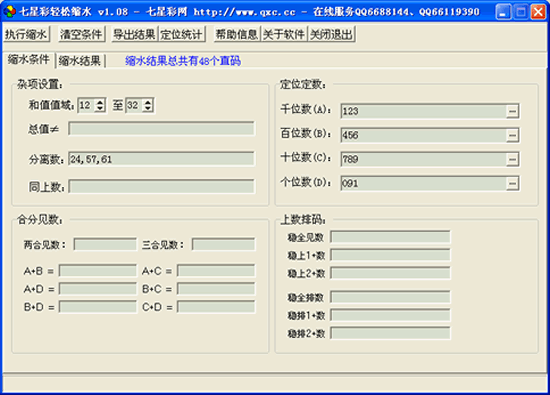Click the B+C = input field
The image size is (550, 395).
[216, 289]
